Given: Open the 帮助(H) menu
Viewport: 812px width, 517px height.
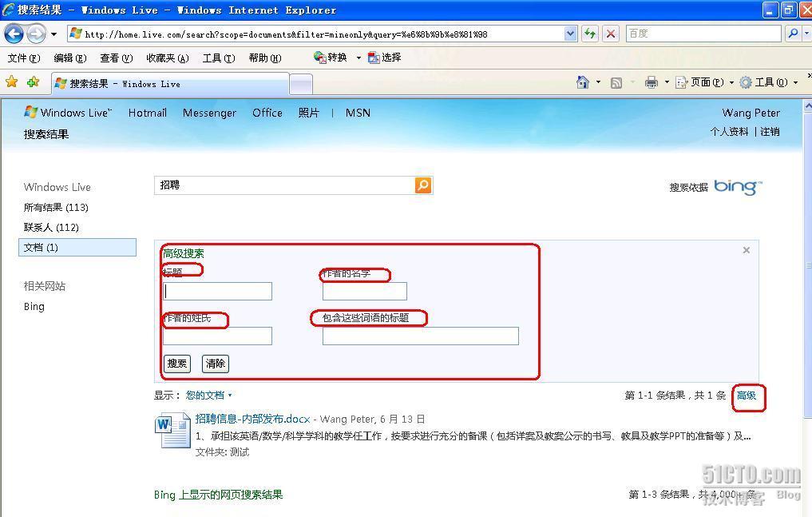Looking at the screenshot, I should (264, 58).
